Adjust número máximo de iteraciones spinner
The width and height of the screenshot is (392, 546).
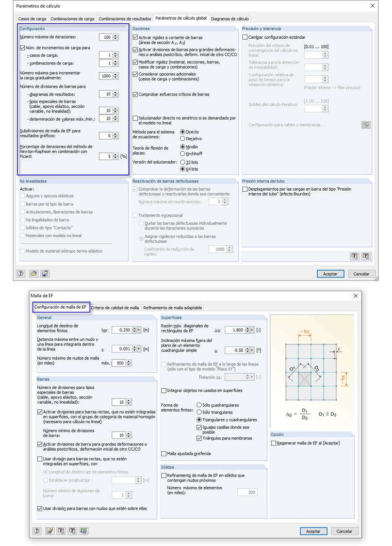(116, 37)
